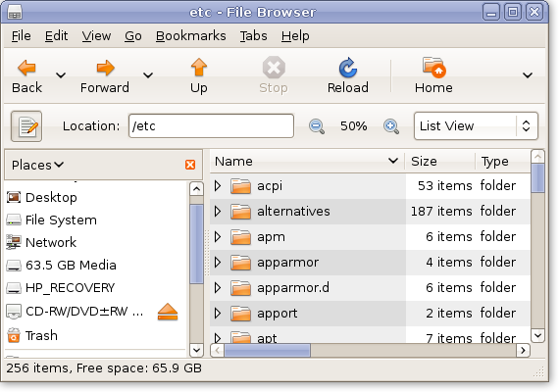Click the Stop loading icon

(x=274, y=68)
